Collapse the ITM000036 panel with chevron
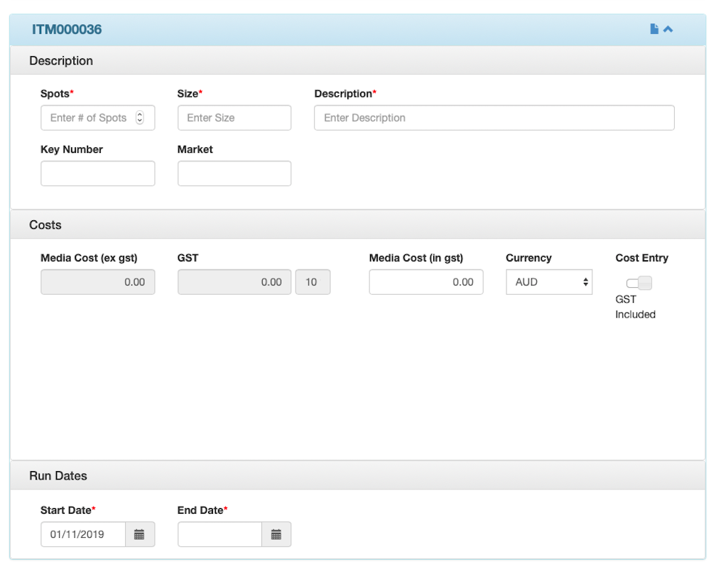The height and width of the screenshot is (572, 728). click(x=668, y=29)
